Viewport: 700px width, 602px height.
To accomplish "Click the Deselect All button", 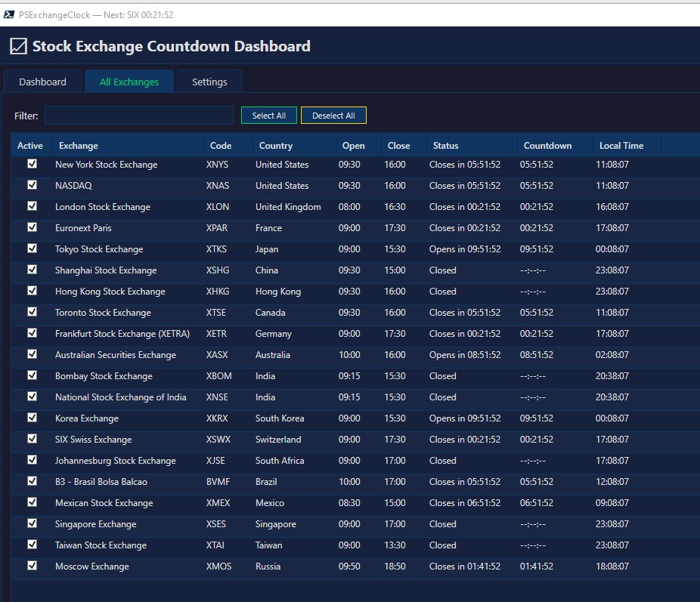I will [333, 116].
